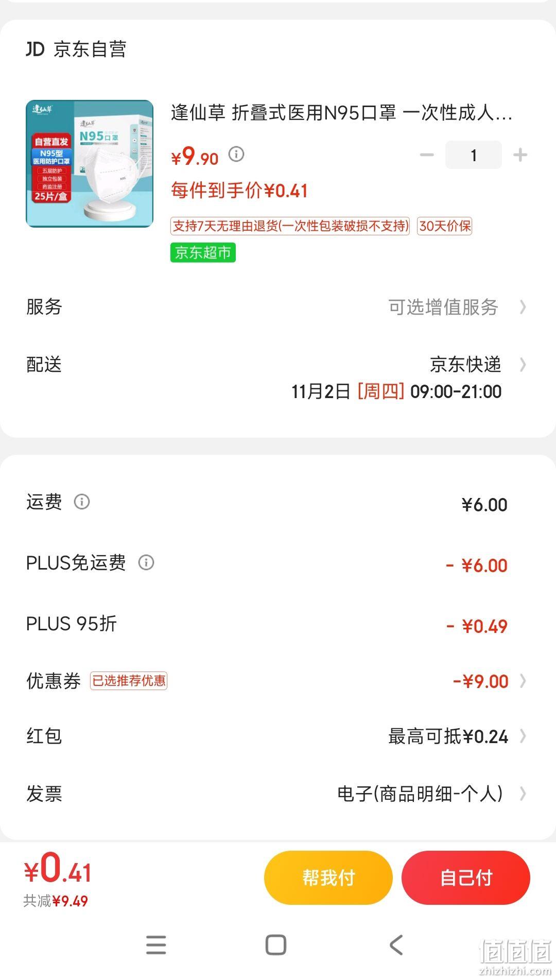Expand 服务 optional value-added services row
Image resolution: width=556 pixels, height=980 pixels.
(x=278, y=307)
